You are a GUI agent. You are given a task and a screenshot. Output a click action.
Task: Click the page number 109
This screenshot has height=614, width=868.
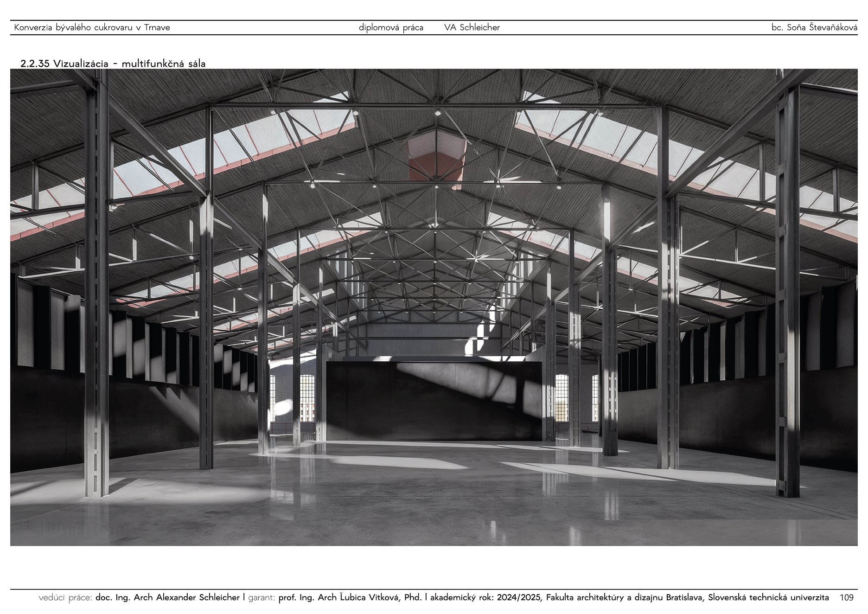846,597
